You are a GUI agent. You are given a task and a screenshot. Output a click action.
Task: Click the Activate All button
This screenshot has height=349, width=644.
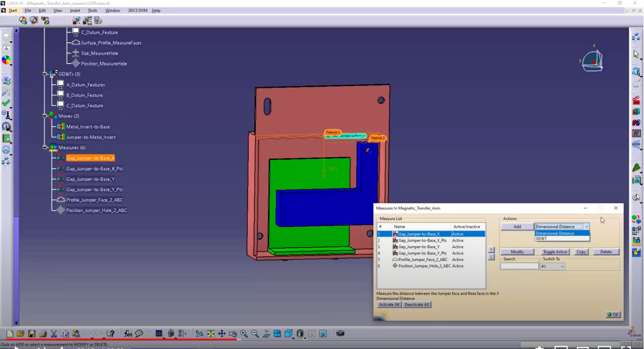[x=388, y=305]
